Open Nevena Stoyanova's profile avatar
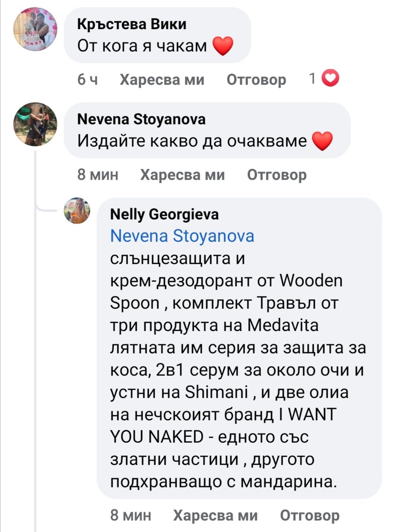 (x=35, y=124)
